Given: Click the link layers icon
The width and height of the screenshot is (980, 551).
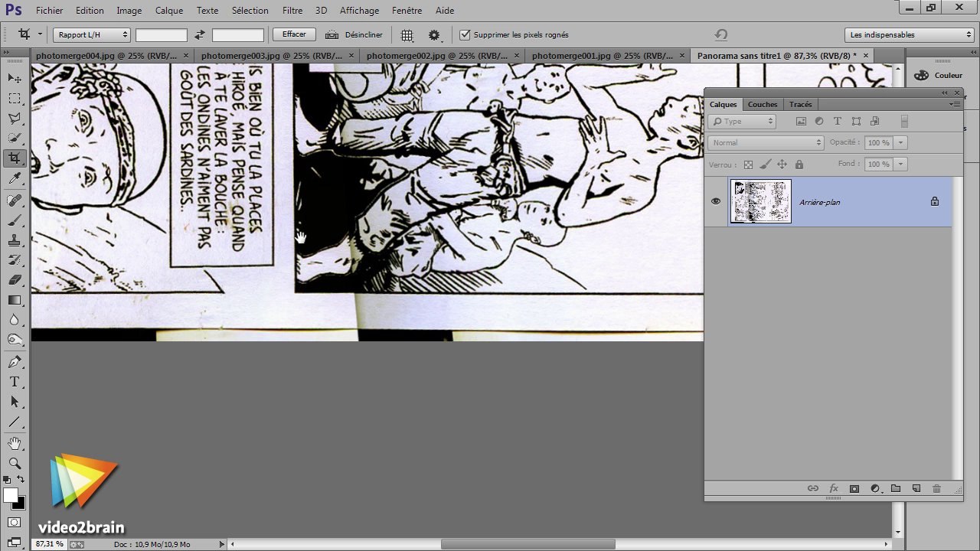Looking at the screenshot, I should 813,488.
